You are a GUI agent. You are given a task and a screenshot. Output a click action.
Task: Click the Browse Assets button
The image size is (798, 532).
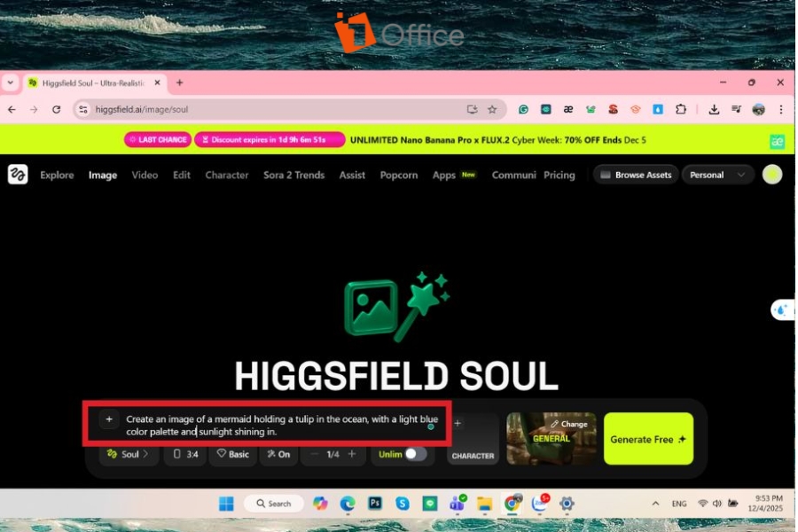[636, 175]
